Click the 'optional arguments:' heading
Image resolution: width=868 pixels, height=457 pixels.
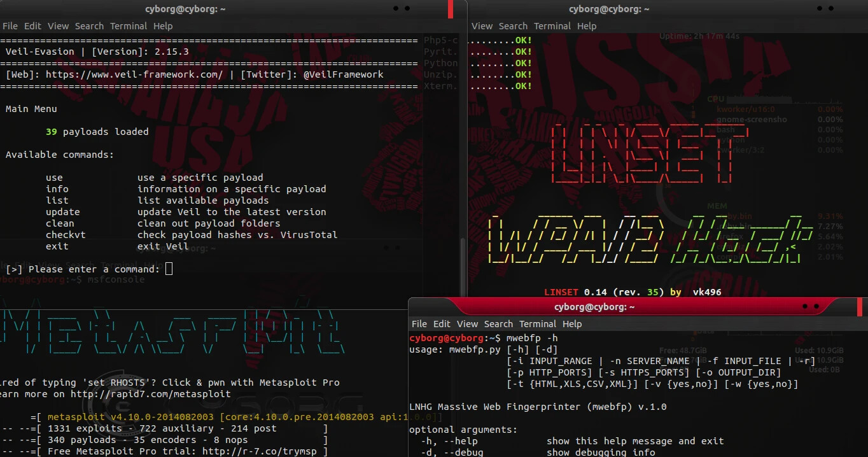tap(463, 430)
